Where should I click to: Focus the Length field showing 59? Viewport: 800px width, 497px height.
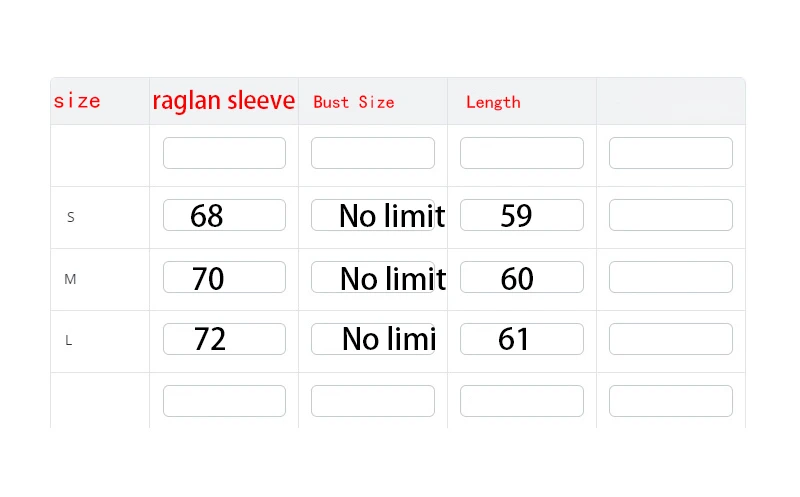point(521,215)
